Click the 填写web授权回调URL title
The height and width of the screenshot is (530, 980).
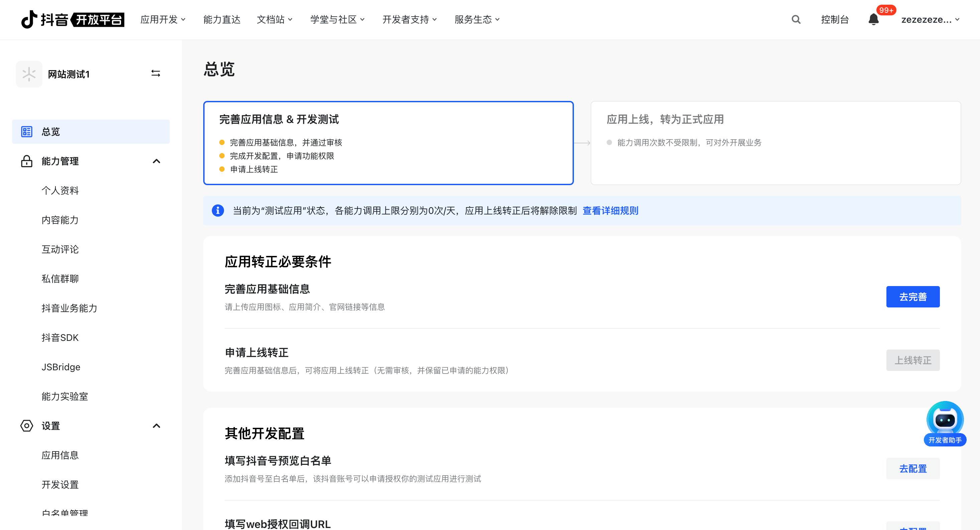(x=277, y=524)
